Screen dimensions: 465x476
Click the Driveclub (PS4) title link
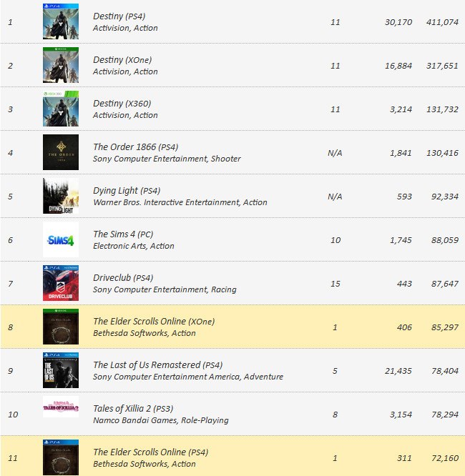pyautogui.click(x=122, y=278)
